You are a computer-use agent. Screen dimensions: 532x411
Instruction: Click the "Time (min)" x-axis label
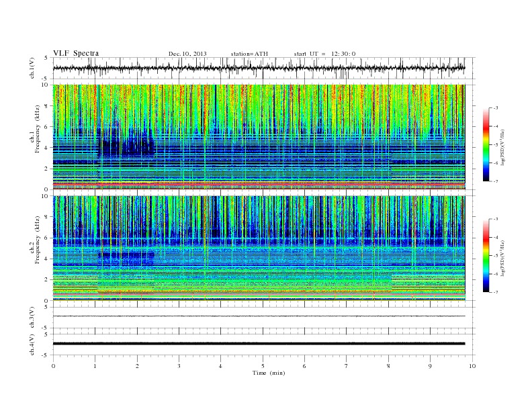pos(269,373)
